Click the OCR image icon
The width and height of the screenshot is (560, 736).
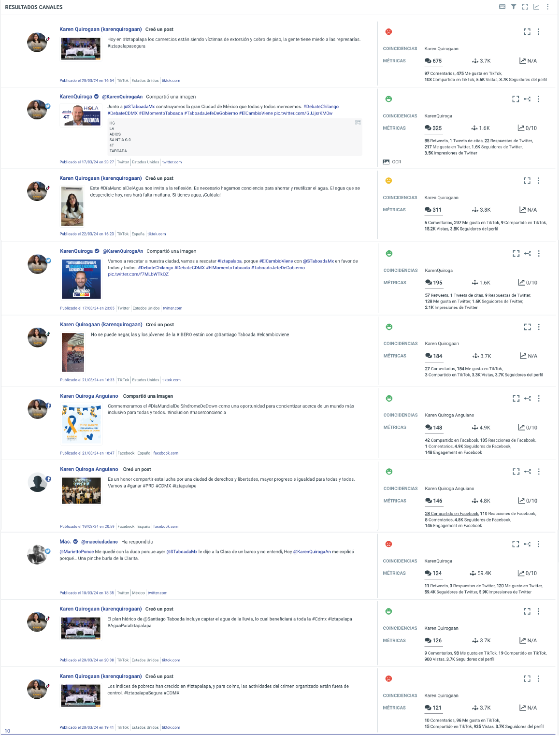point(386,162)
